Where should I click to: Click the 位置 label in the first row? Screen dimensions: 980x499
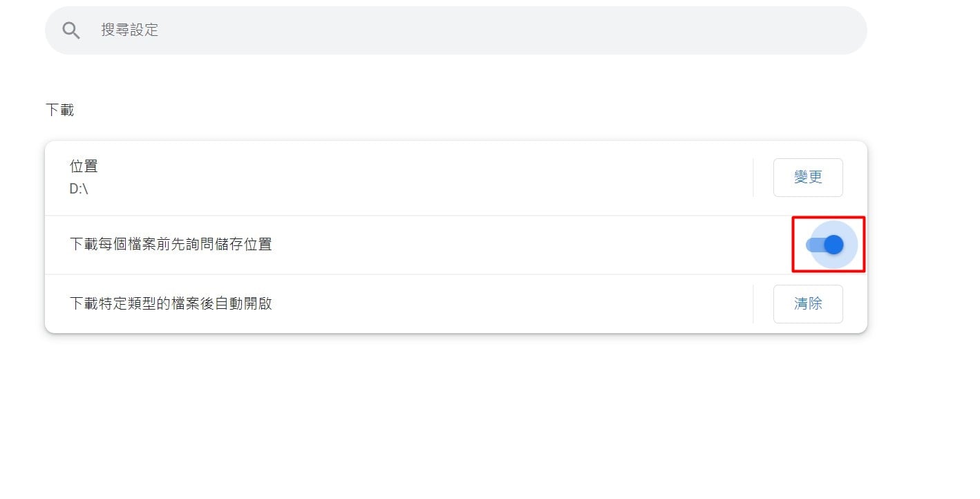click(84, 167)
